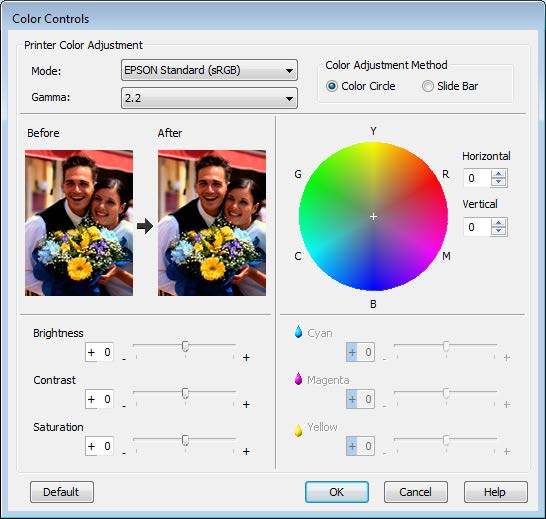This screenshot has height=519, width=546.
Task: Open Help for Color Controls
Action: click(496, 492)
